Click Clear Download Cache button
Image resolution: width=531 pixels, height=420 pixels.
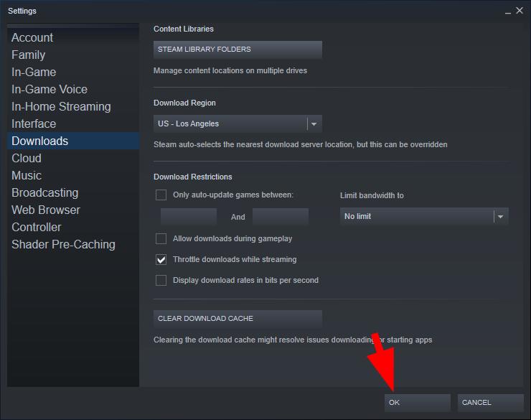[238, 319]
